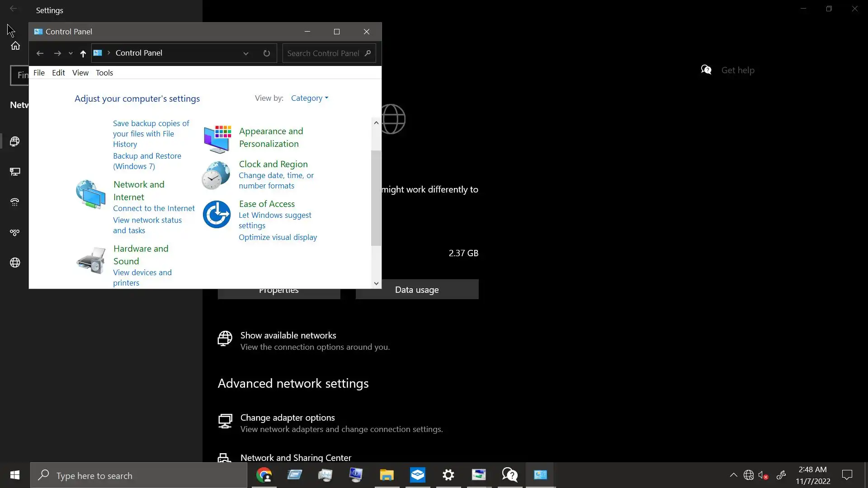Open the File menu

(39, 73)
